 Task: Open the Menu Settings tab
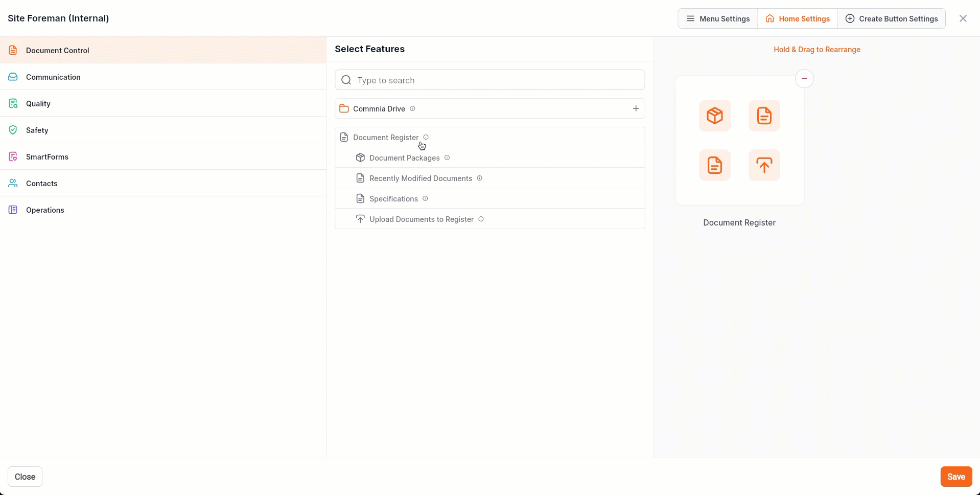point(717,19)
